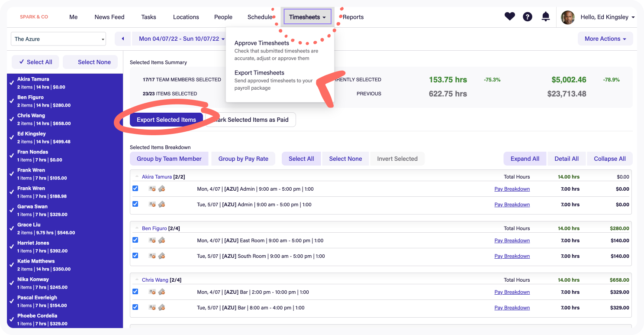
Task: Uncheck Ben Figuro's South Room shift checkbox
Action: (135, 256)
